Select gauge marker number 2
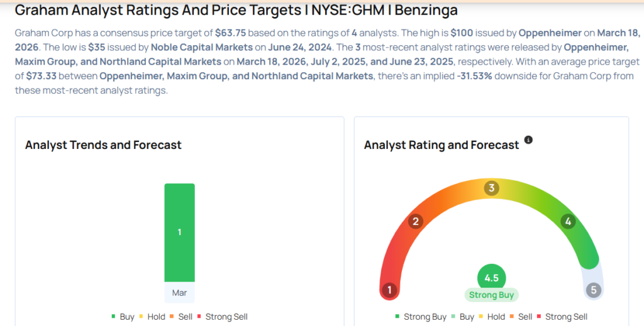Viewport: 644px width, 326px height. (x=416, y=222)
